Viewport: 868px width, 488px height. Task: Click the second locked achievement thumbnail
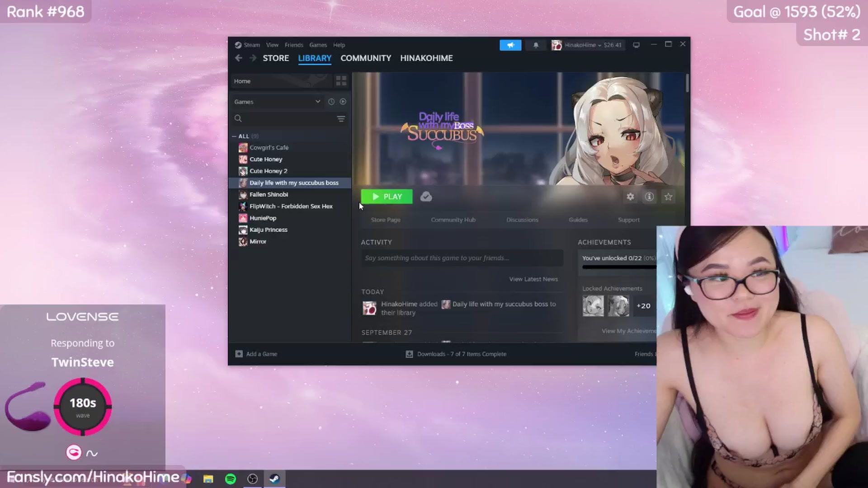(x=618, y=306)
